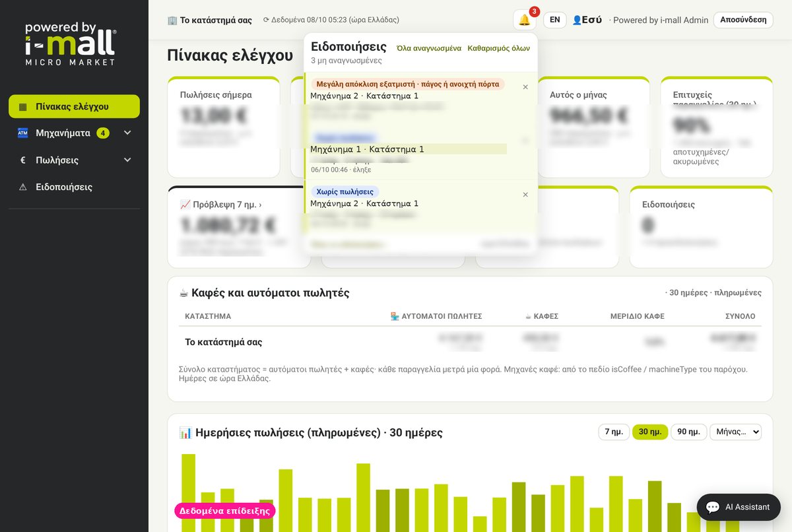The width and height of the screenshot is (792, 532).
Task: Click the Χωρίς πωλήσεις notification tag
Action: coord(345,191)
